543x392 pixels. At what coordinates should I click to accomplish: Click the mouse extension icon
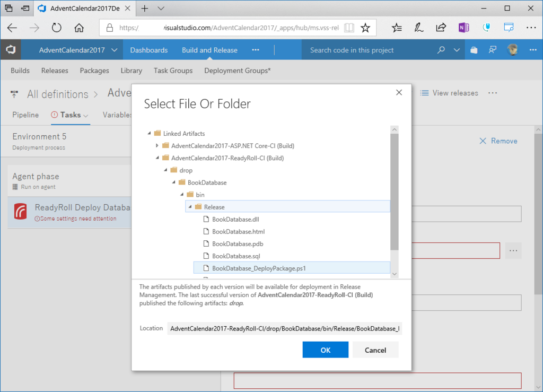(486, 28)
